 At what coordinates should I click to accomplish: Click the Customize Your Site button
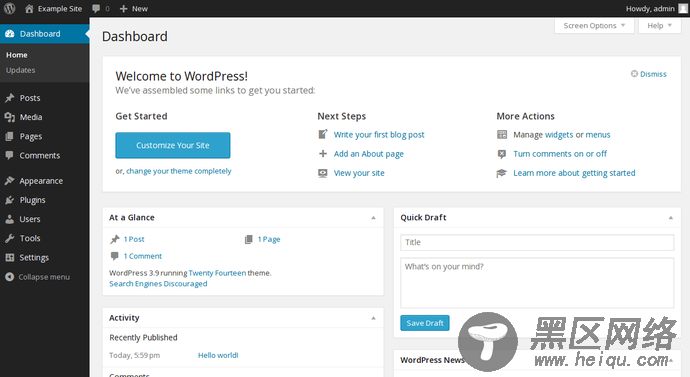point(172,145)
